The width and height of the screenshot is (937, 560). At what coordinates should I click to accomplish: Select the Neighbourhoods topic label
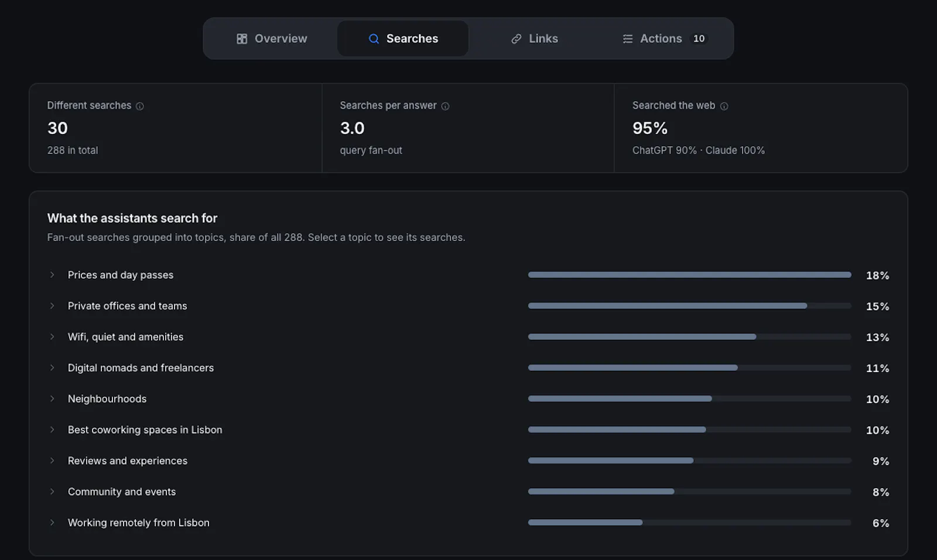[x=107, y=399]
